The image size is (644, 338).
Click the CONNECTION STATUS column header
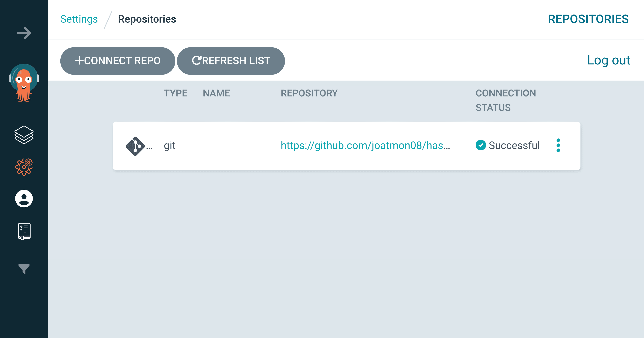[x=505, y=100]
